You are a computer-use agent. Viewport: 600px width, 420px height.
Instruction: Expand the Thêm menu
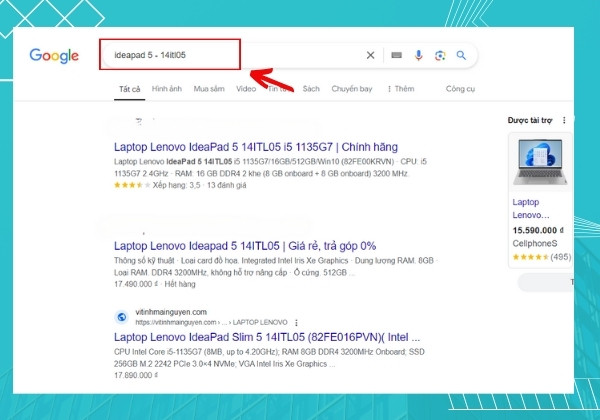[x=401, y=89]
